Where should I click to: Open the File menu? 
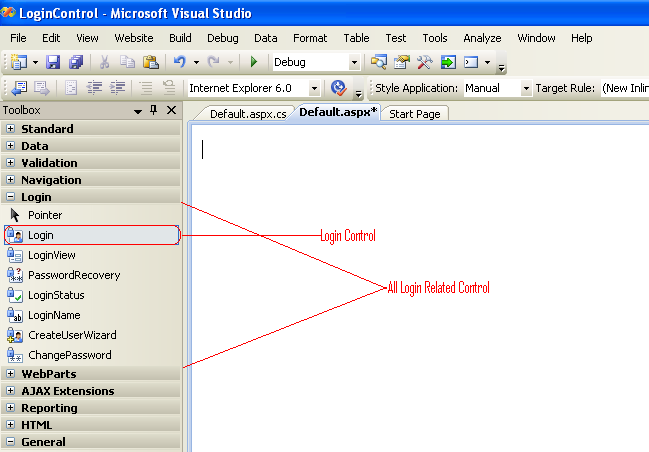[18, 38]
